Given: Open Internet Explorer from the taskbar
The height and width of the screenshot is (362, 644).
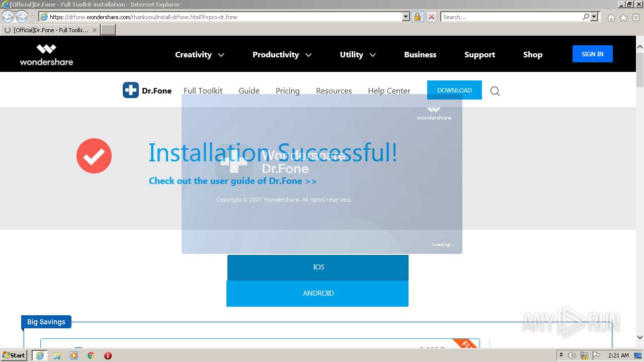Looking at the screenshot, I should tap(40, 355).
